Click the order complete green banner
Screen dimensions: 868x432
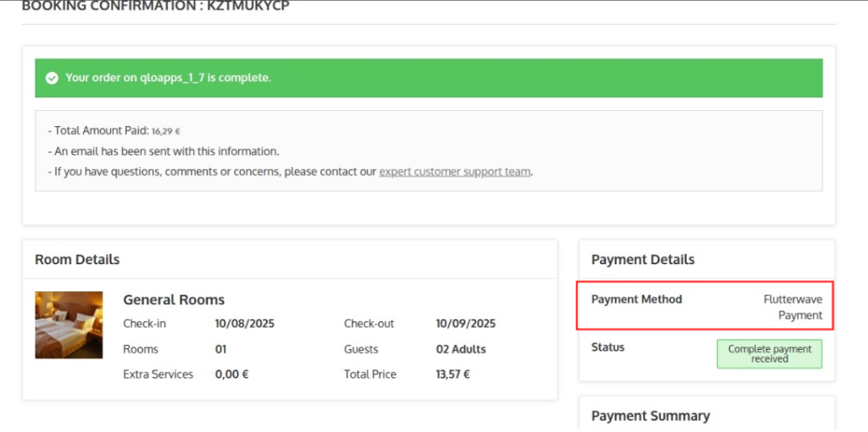pos(428,78)
